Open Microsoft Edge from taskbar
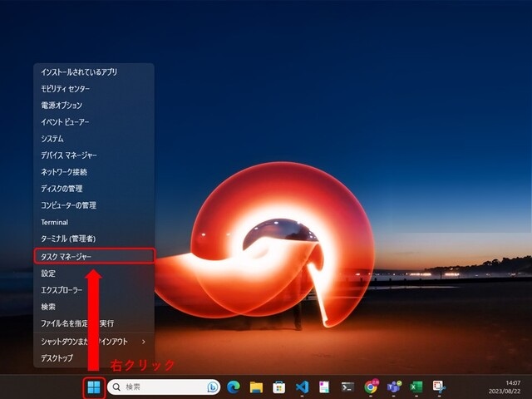 [234, 387]
